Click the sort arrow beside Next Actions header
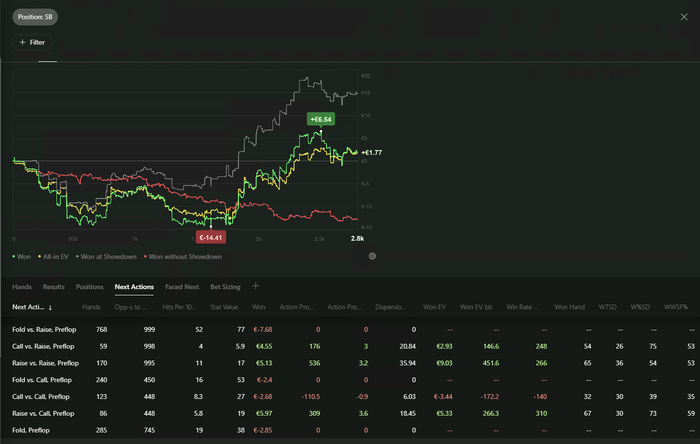 (50, 307)
